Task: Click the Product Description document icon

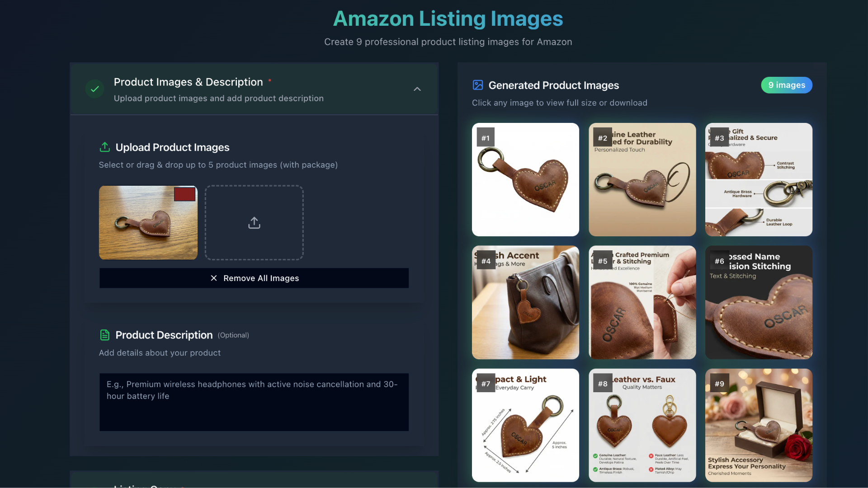Action: coord(105,335)
